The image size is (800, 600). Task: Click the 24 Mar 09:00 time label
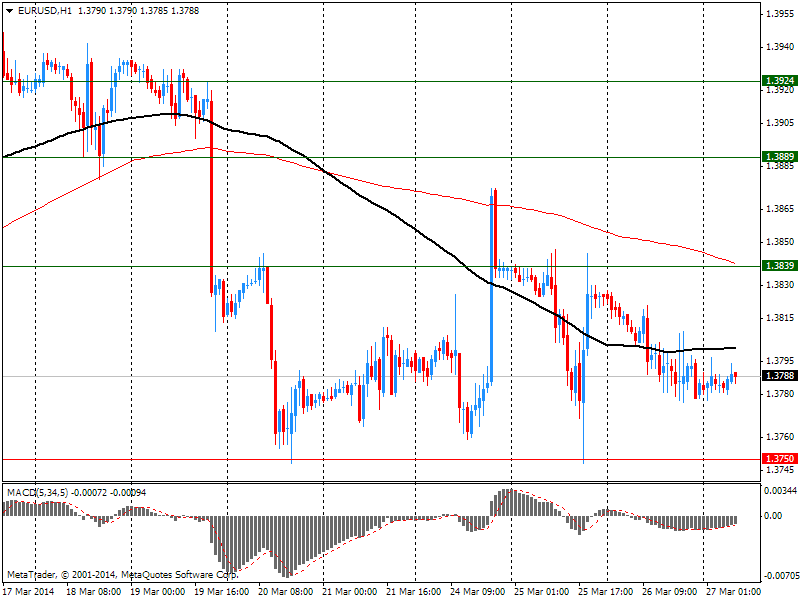click(x=478, y=592)
